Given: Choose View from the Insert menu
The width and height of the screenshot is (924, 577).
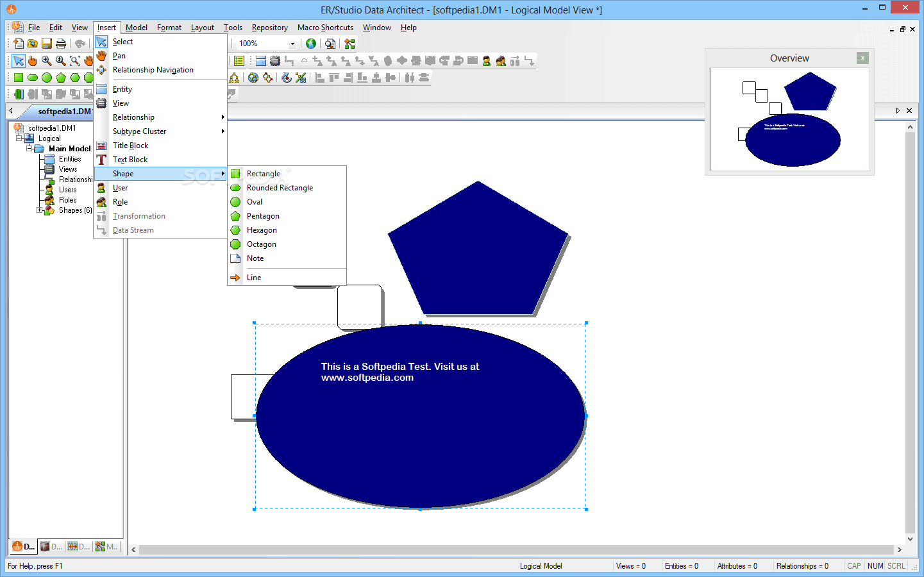Looking at the screenshot, I should pos(160,103).
